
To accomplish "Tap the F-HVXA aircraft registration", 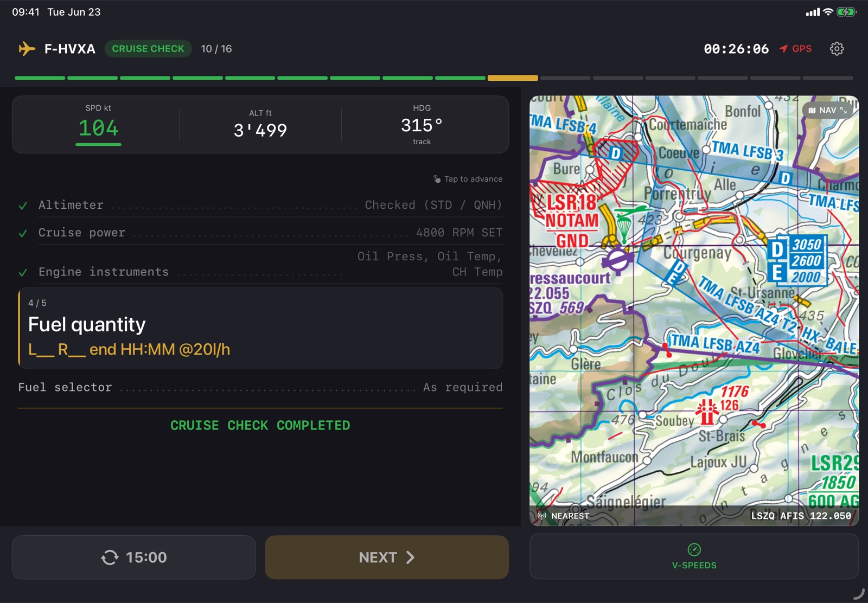I will coord(70,49).
